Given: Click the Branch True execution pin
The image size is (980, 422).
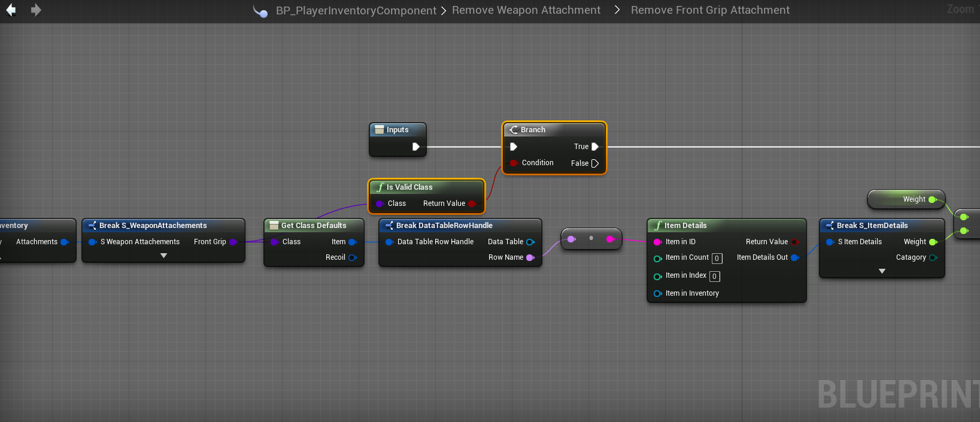Looking at the screenshot, I should [595, 147].
